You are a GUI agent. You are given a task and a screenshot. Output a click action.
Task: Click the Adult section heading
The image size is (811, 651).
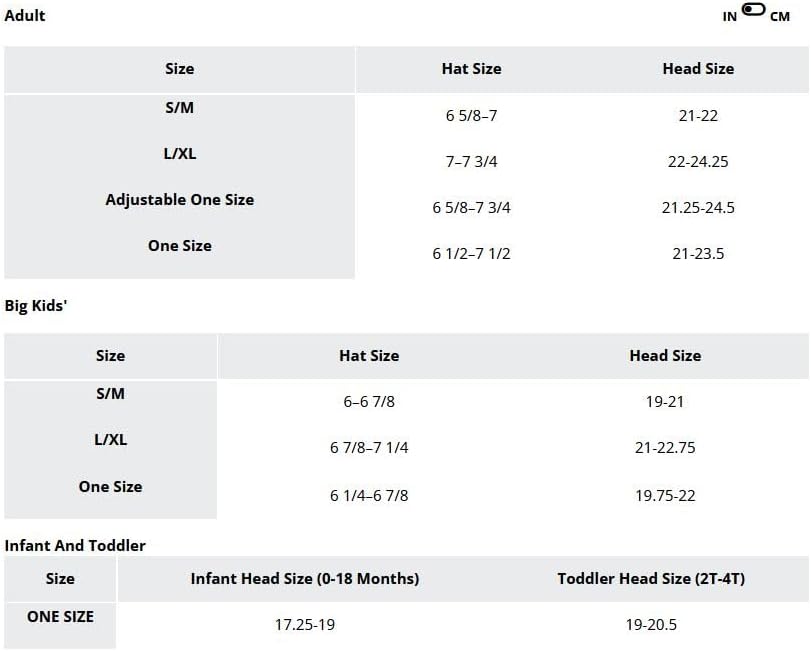[25, 15]
